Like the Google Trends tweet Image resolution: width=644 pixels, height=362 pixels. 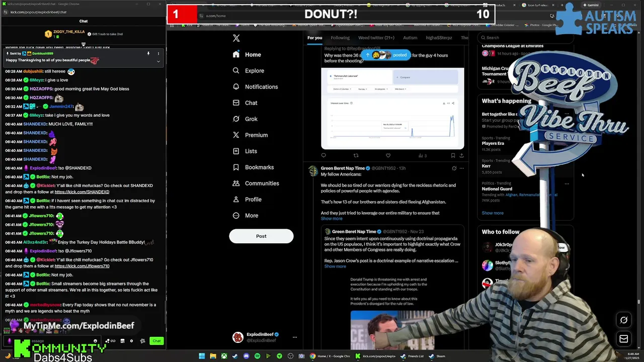[x=388, y=155]
